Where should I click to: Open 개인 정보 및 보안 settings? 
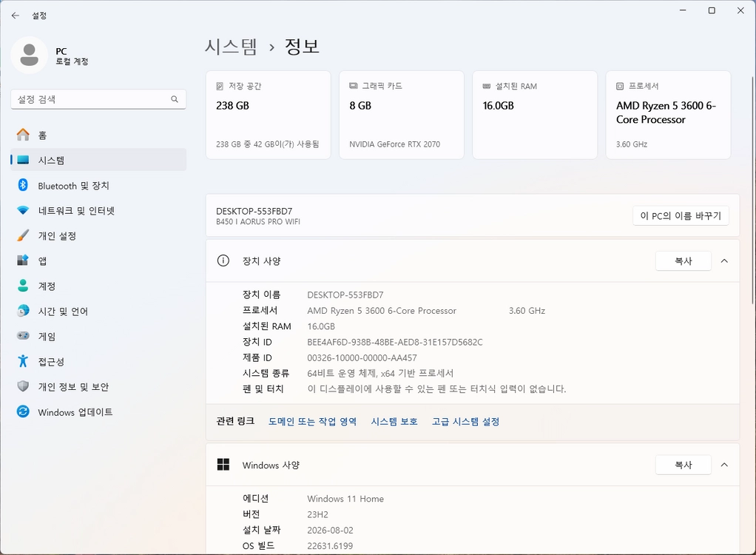(x=98, y=386)
